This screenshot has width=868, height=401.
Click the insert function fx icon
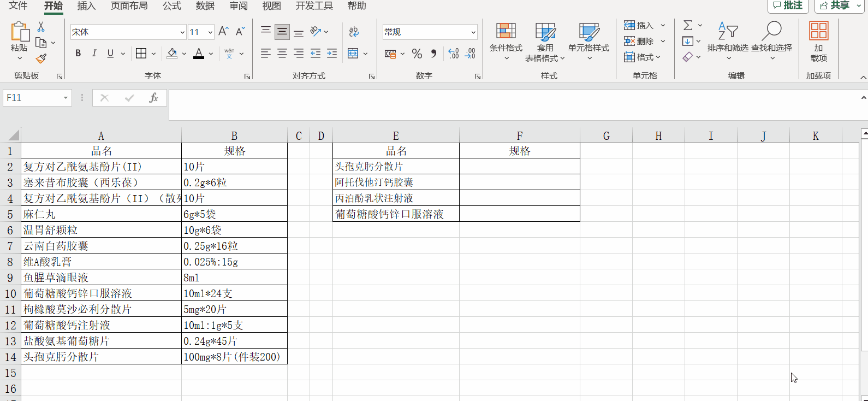pos(153,98)
